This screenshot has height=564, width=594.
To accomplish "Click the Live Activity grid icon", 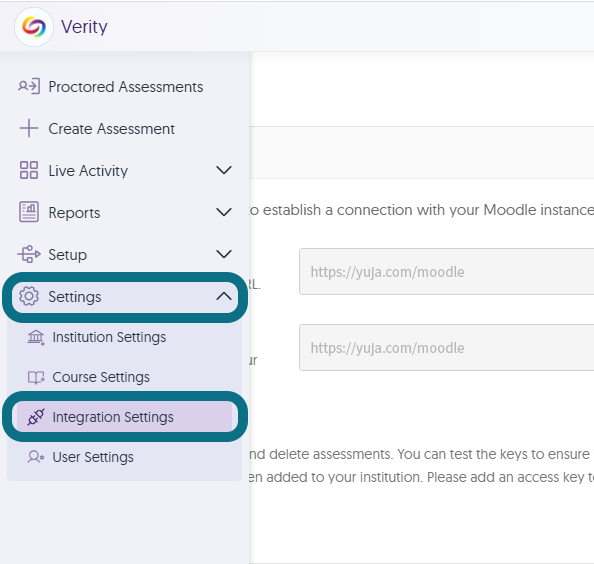I will [x=29, y=170].
